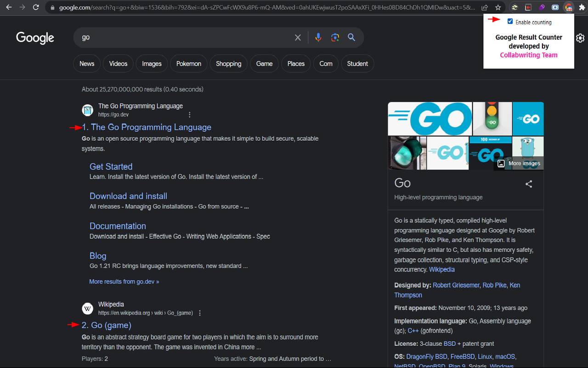The height and width of the screenshot is (368, 588).
Task: Click the Google logo
Action: click(35, 38)
